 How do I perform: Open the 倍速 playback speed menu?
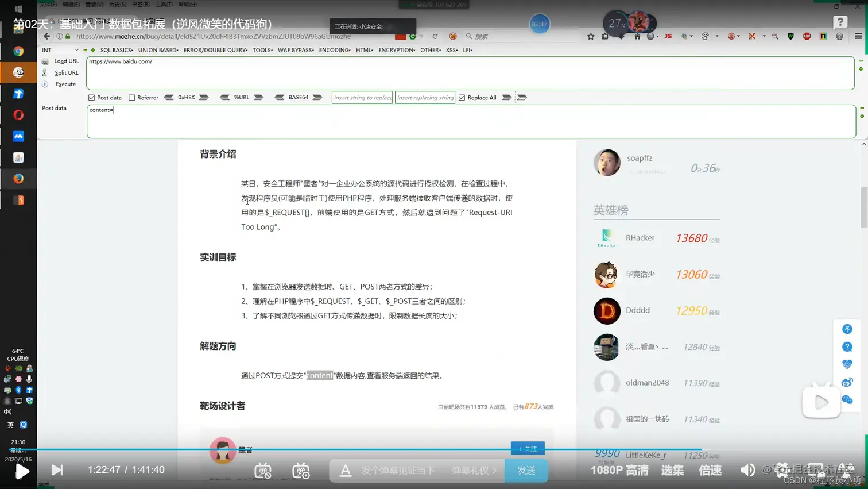[x=710, y=470]
